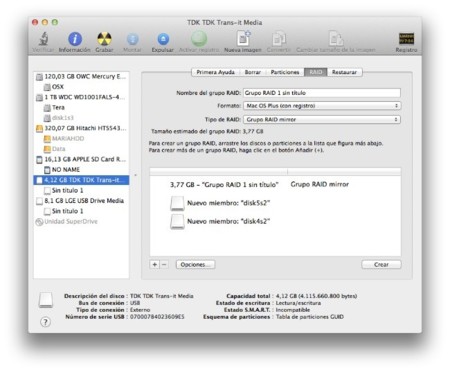
Task: Select the Tera volume
Action: (81, 107)
